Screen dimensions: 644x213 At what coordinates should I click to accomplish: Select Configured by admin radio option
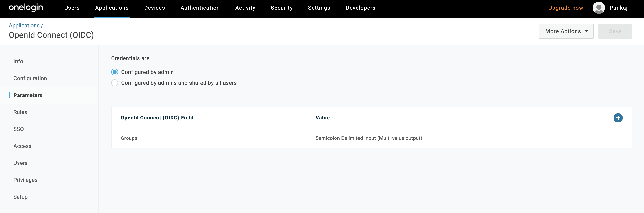(114, 72)
